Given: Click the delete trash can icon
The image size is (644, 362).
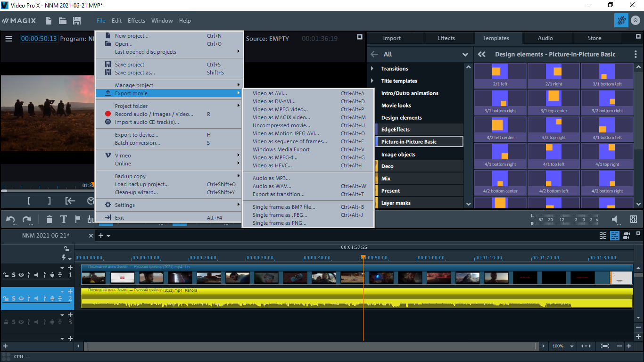Looking at the screenshot, I should coord(50,219).
